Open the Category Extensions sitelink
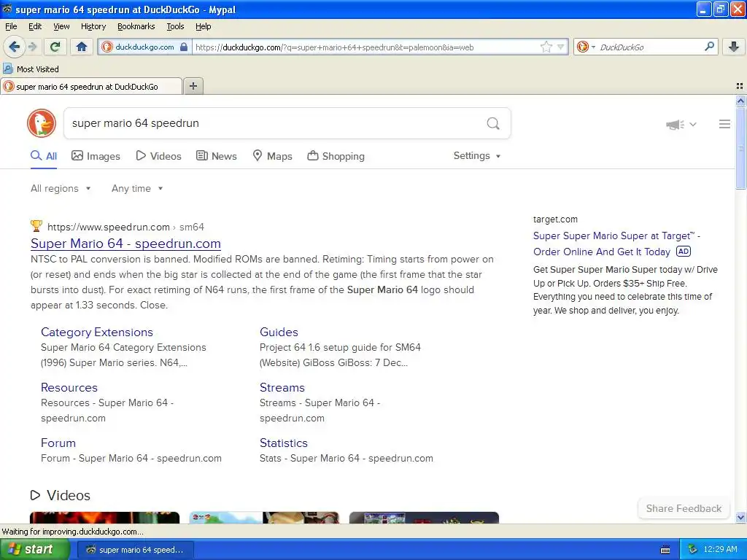Viewport: 747px width, 560px height. point(97,332)
